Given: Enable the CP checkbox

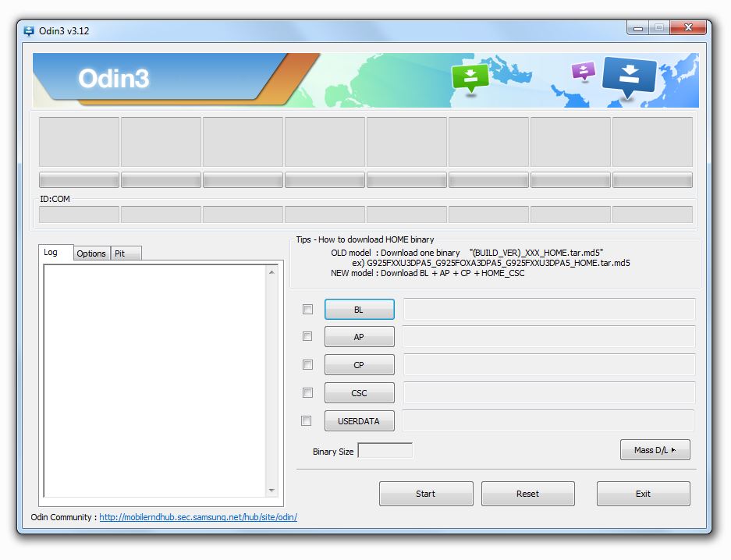Looking at the screenshot, I should pos(307,364).
